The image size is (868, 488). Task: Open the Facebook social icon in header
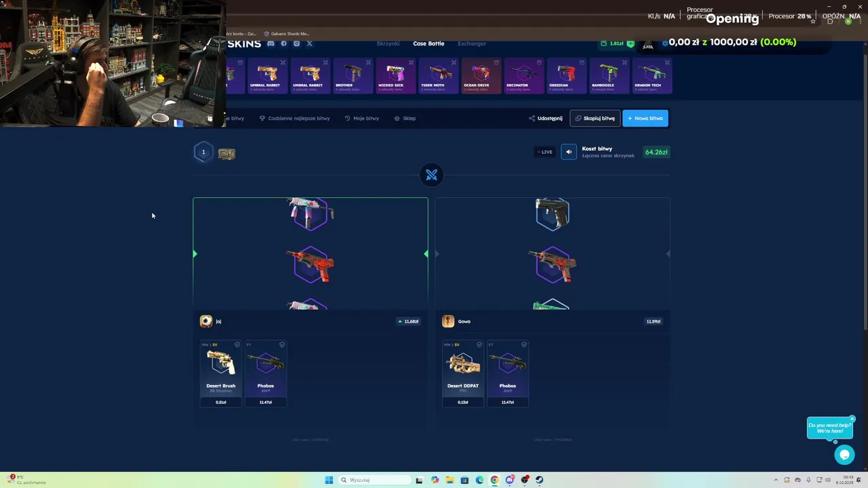point(283,43)
